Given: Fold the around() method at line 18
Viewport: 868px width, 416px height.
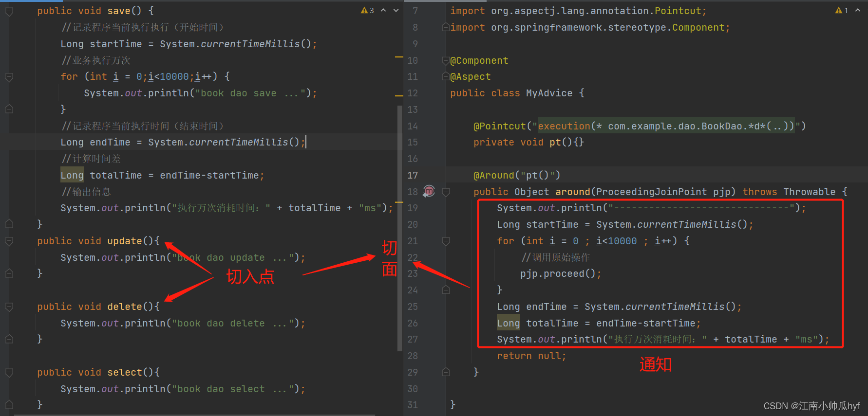Looking at the screenshot, I should point(445,192).
